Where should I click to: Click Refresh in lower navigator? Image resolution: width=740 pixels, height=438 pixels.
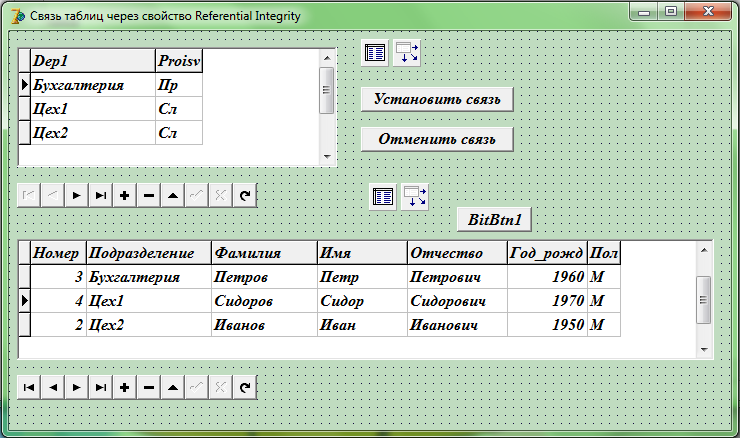pos(244,387)
